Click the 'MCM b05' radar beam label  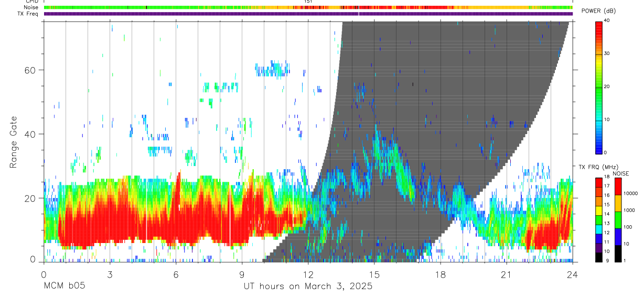(x=64, y=287)
